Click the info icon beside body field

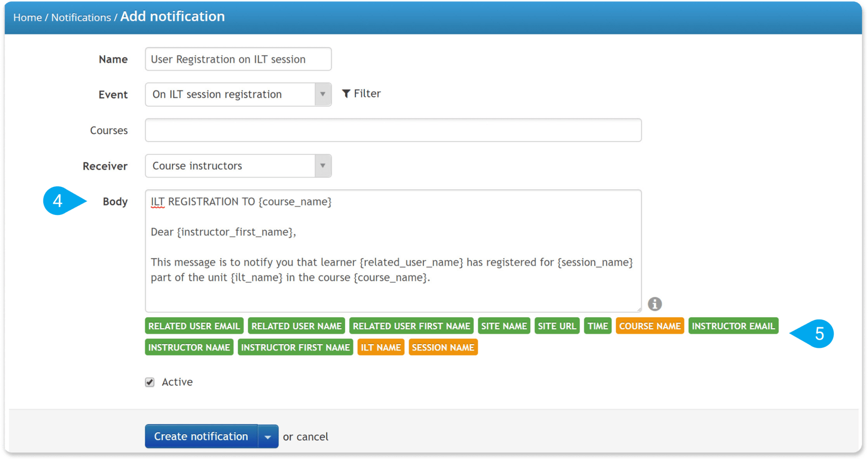[x=655, y=304]
